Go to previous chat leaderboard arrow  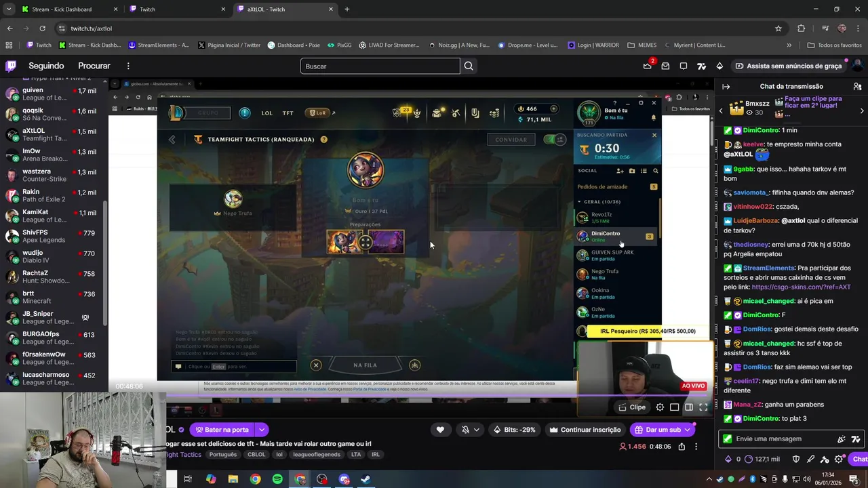click(721, 110)
